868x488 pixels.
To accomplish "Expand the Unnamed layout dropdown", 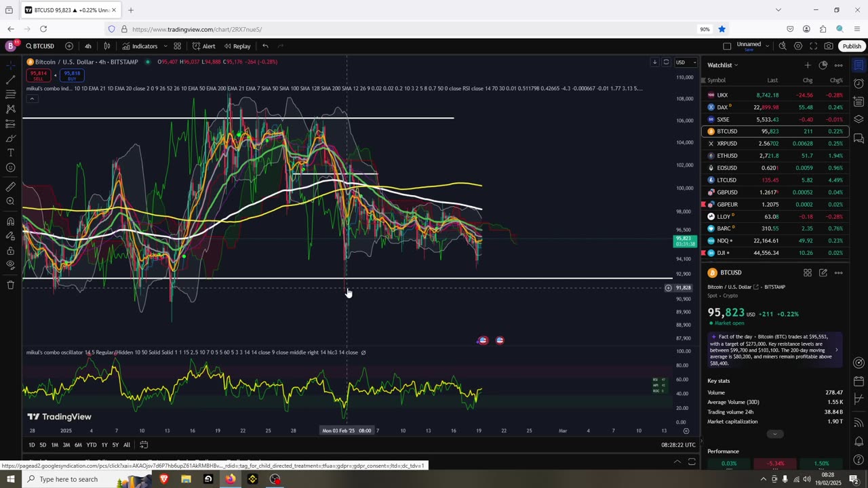I will click(767, 46).
